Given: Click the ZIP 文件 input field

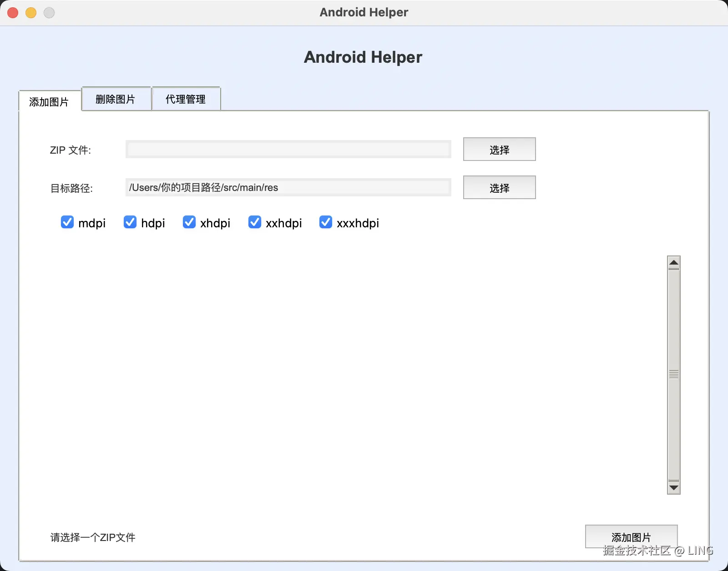Looking at the screenshot, I should pos(288,149).
